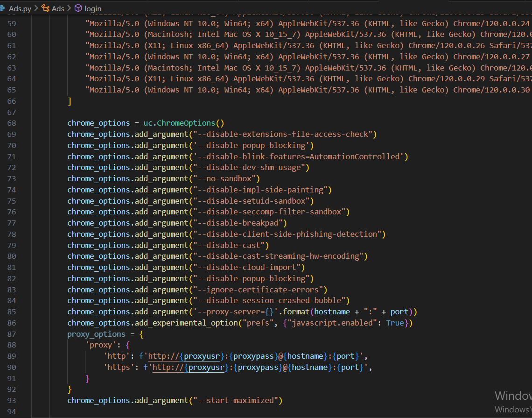Screen dimensions: 532x418
Task: Select line number 59 in gutter
Action: [12, 23]
